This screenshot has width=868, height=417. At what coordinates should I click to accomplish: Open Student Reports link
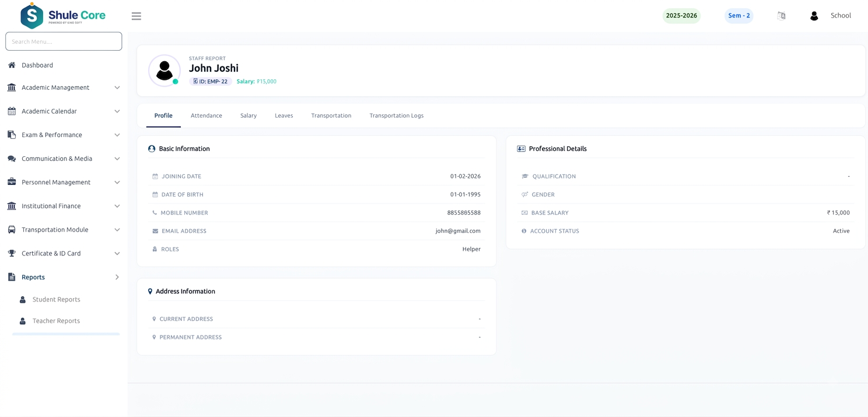(x=57, y=300)
